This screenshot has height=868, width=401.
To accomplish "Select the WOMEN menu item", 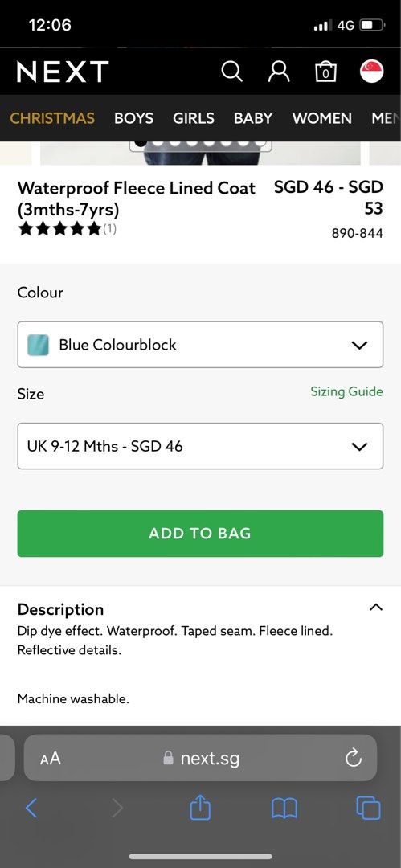I will 321,118.
